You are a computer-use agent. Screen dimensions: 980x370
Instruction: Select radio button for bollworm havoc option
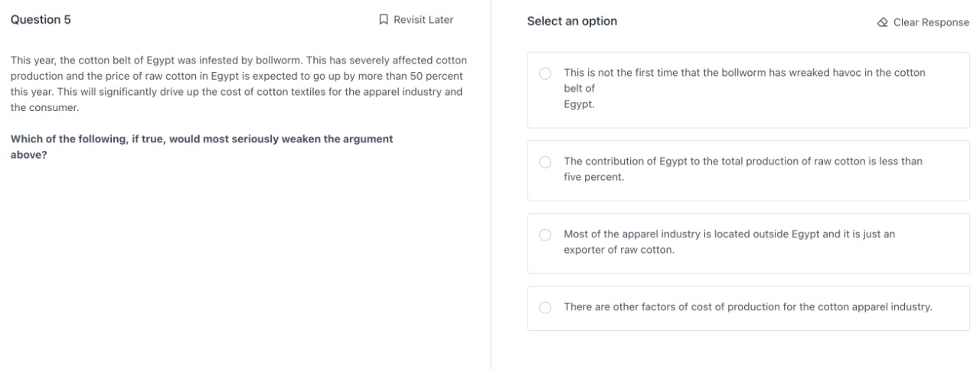tap(545, 74)
